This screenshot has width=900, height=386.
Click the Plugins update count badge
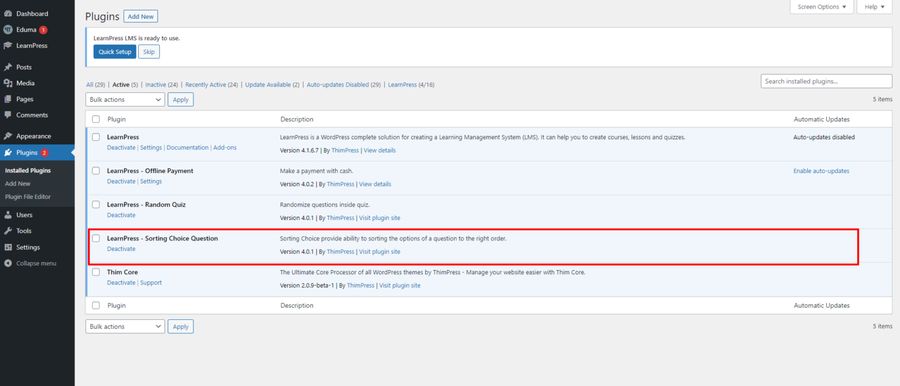pyautogui.click(x=44, y=153)
